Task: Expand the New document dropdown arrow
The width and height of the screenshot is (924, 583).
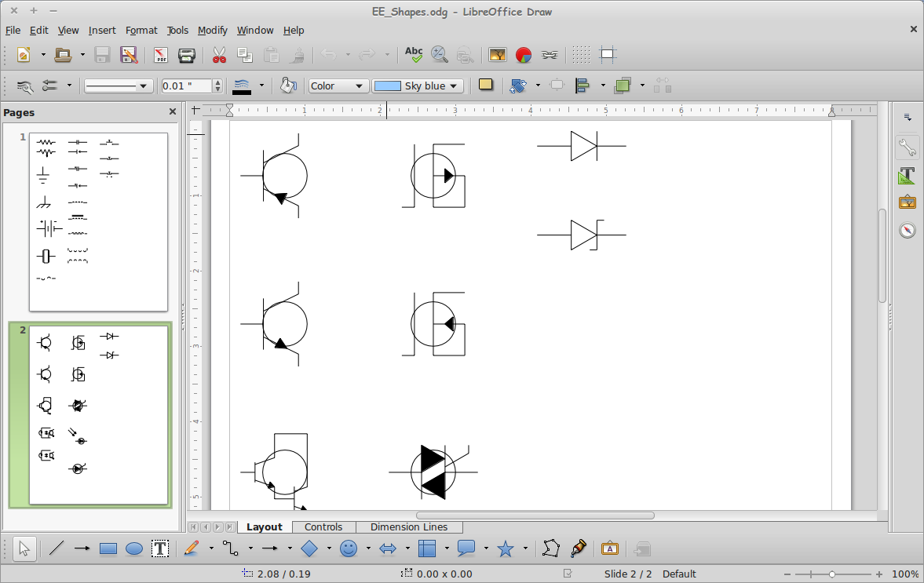Action: pos(43,55)
